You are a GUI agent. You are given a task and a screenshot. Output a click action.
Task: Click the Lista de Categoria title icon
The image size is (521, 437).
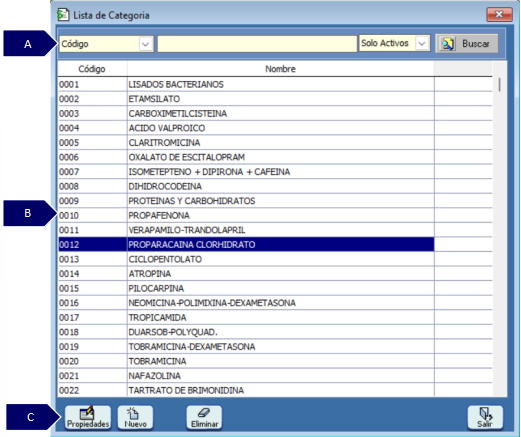[63, 15]
